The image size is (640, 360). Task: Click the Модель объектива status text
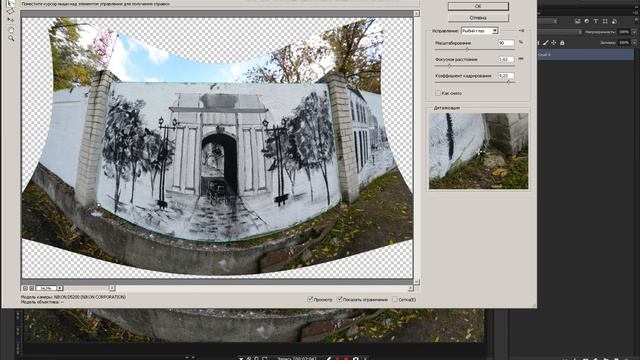(x=42, y=302)
